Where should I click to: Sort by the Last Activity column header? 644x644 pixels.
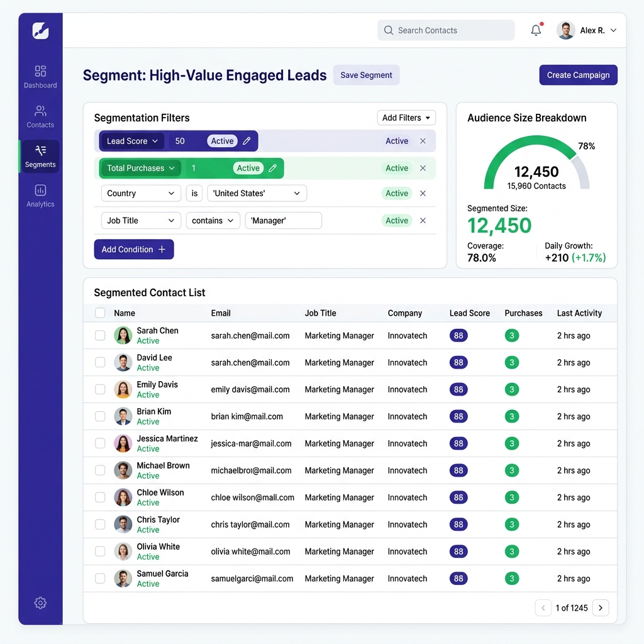579,313
